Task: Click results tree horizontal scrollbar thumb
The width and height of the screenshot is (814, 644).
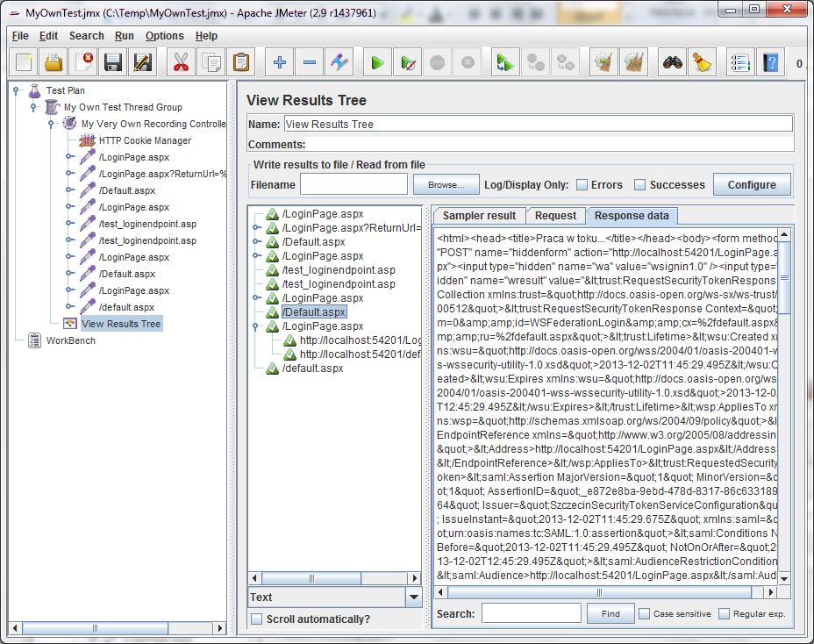Action: click(x=311, y=578)
